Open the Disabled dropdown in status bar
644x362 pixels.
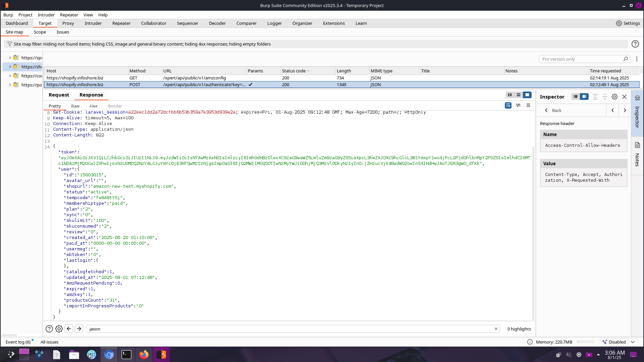coord(619,342)
